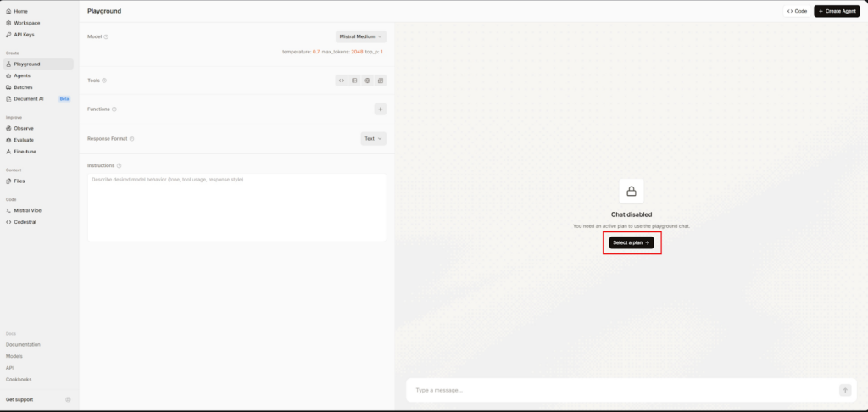This screenshot has height=412, width=868.
Task: Click the Select a plan button
Action: pyautogui.click(x=632, y=242)
